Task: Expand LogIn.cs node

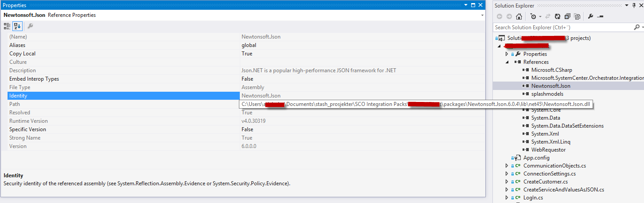Action: point(507,198)
